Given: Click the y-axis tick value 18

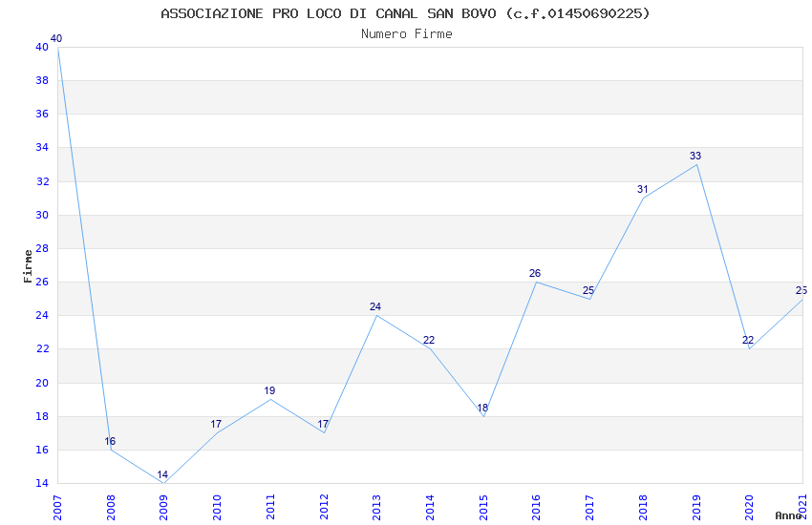Looking at the screenshot, I should point(42,416).
